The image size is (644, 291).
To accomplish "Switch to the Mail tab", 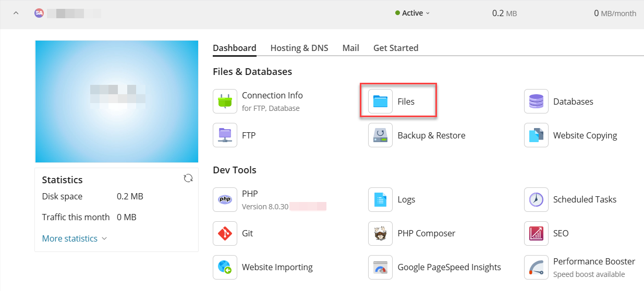I will 350,48.
